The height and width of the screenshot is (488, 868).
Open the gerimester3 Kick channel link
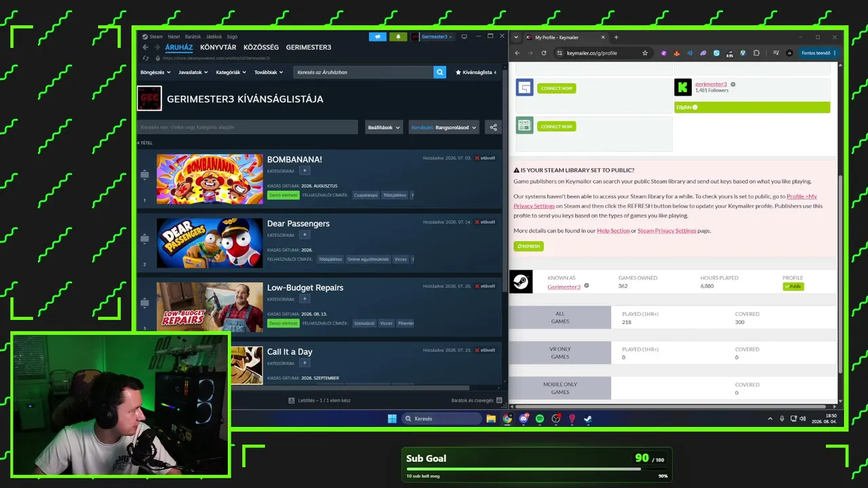pyautogui.click(x=711, y=84)
